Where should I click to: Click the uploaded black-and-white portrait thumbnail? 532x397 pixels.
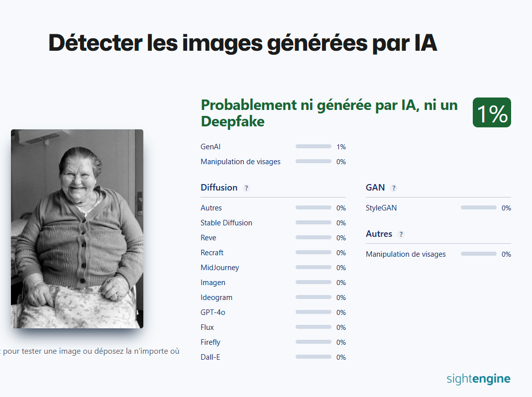pyautogui.click(x=77, y=229)
